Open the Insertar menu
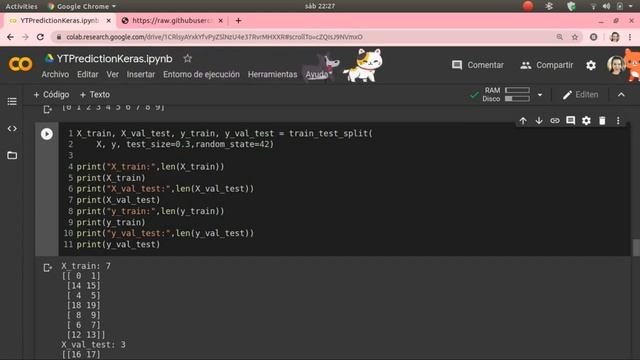Screen dimensions: 640x360 [141, 74]
